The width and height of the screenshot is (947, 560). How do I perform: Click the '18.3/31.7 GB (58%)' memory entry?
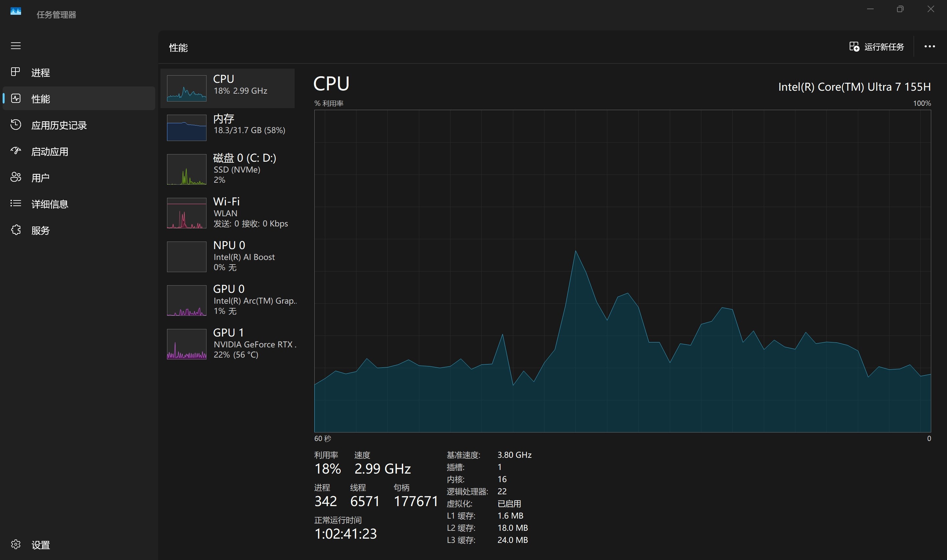249,130
